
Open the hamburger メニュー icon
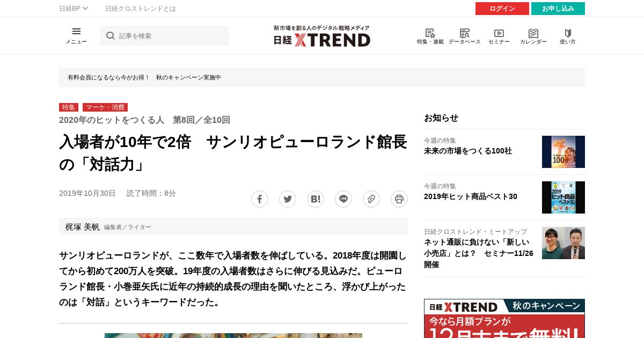click(76, 35)
